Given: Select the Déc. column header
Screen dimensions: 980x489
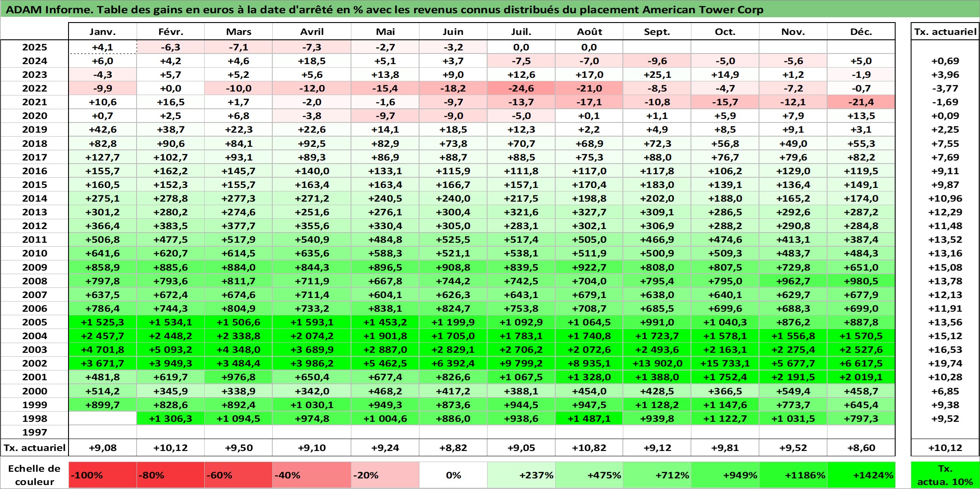Looking at the screenshot, I should pyautogui.click(x=861, y=32).
